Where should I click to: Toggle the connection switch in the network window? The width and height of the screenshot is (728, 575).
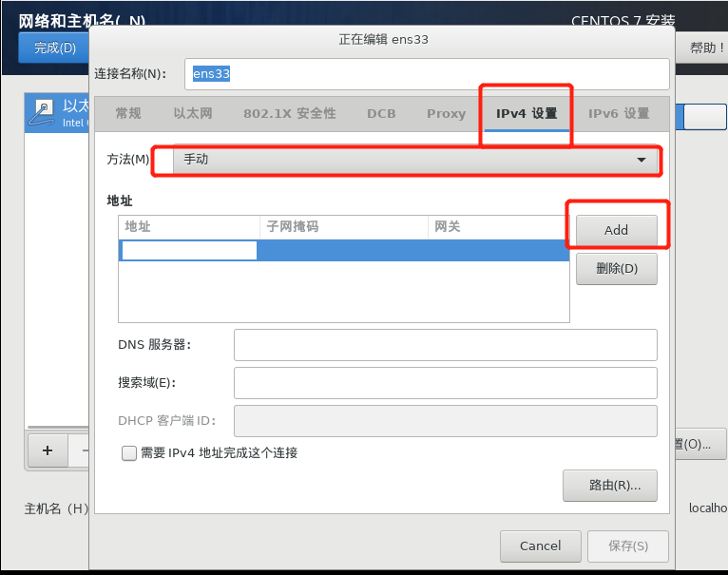point(701,117)
